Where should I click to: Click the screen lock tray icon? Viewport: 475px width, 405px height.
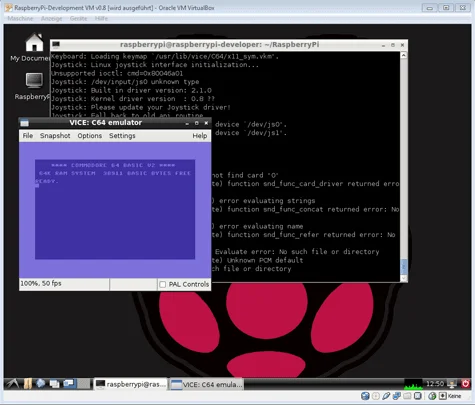452,384
